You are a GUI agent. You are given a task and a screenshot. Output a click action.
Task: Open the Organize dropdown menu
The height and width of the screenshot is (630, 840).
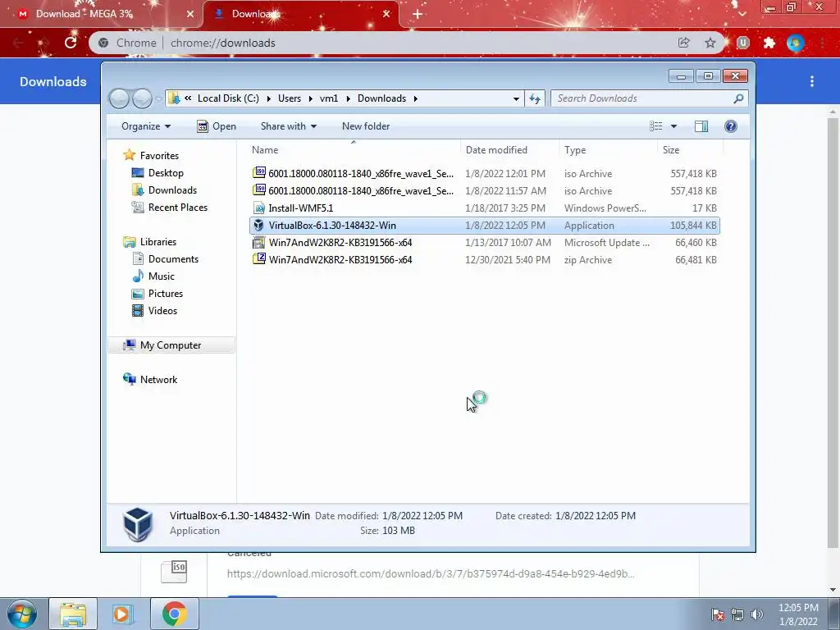[x=146, y=126]
